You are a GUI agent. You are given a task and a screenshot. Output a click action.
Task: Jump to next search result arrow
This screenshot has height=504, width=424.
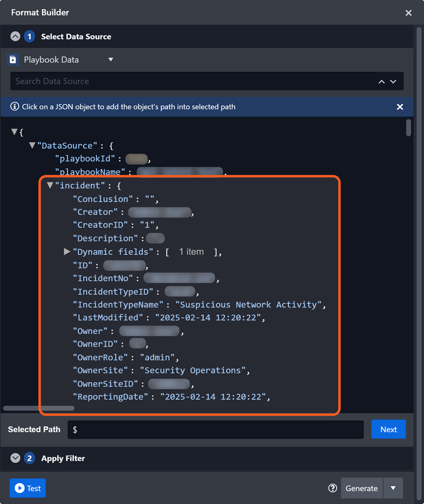point(393,81)
